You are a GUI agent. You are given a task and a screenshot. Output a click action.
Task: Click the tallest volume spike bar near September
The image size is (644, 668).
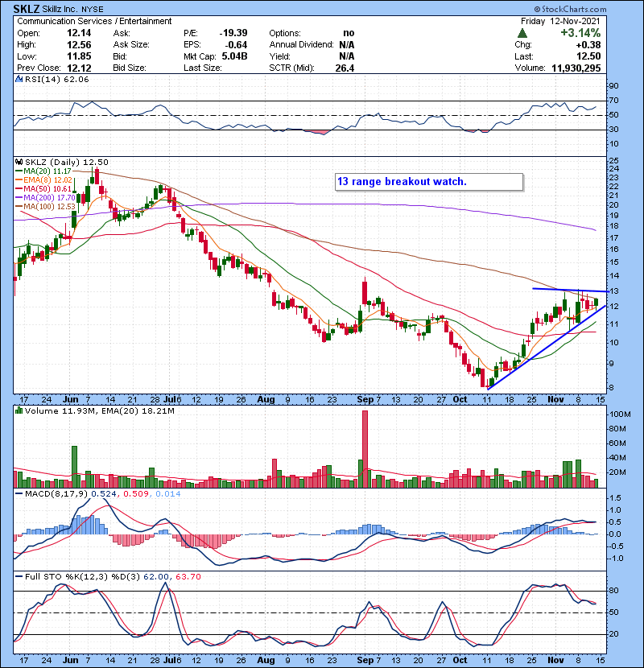click(x=365, y=449)
